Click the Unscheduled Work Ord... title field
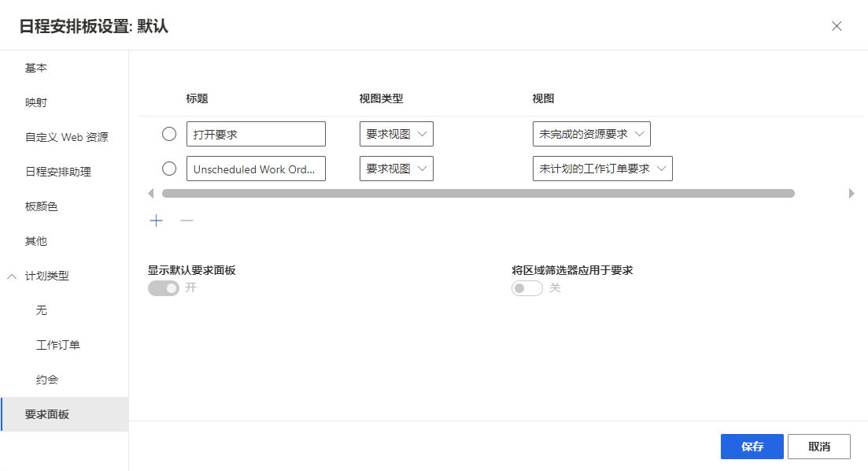Image resolution: width=868 pixels, height=471 pixels. [x=256, y=169]
